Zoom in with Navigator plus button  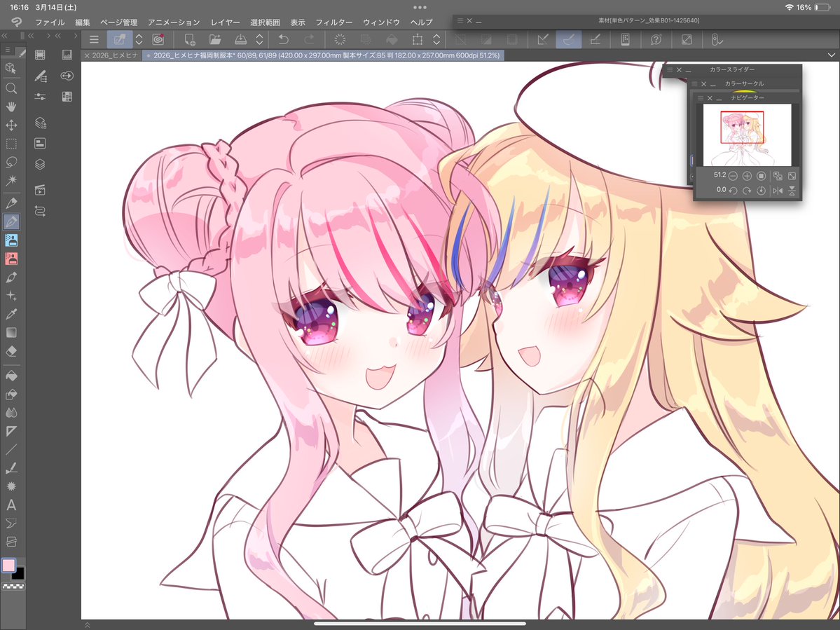pyautogui.click(x=747, y=176)
